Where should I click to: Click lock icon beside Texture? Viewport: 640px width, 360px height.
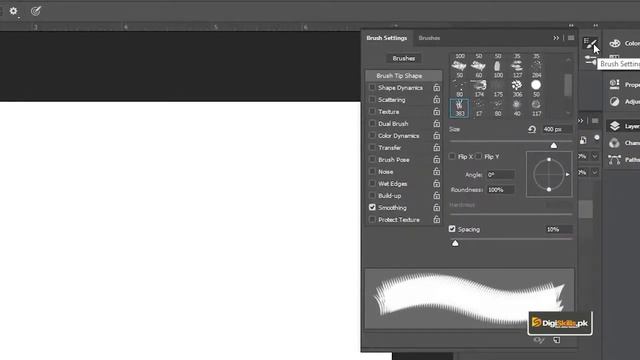point(436,111)
